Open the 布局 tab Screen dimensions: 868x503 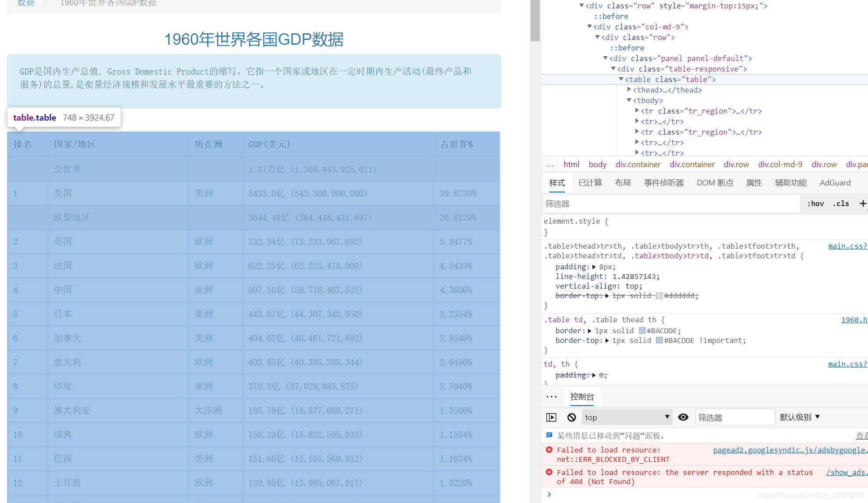pyautogui.click(x=623, y=183)
